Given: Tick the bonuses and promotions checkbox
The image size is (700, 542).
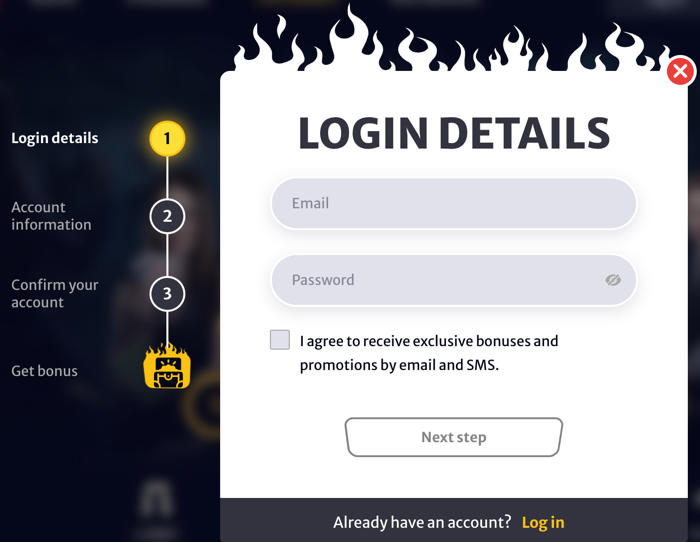Looking at the screenshot, I should [280, 340].
